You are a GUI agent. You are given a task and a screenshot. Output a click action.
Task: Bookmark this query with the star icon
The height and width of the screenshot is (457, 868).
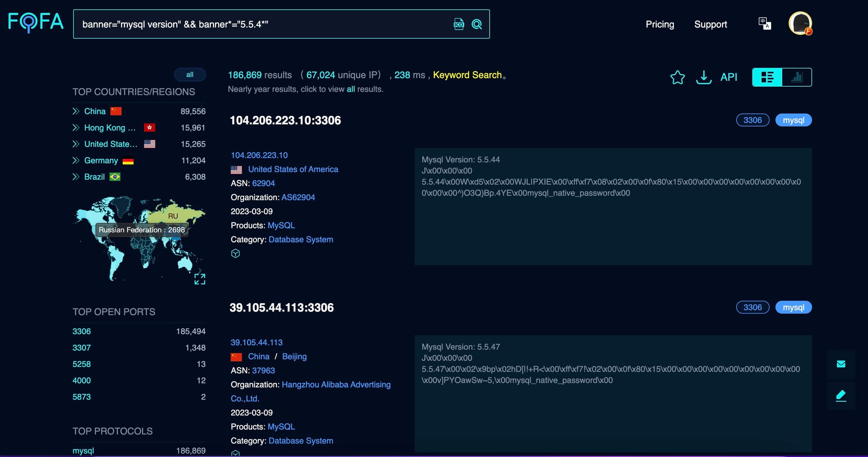[x=677, y=77]
